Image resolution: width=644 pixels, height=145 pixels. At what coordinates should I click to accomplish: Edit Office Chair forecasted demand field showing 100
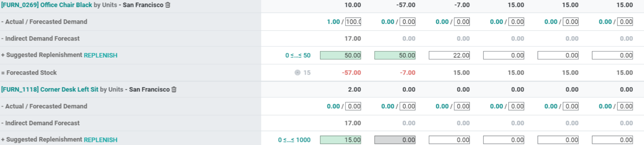click(353, 22)
